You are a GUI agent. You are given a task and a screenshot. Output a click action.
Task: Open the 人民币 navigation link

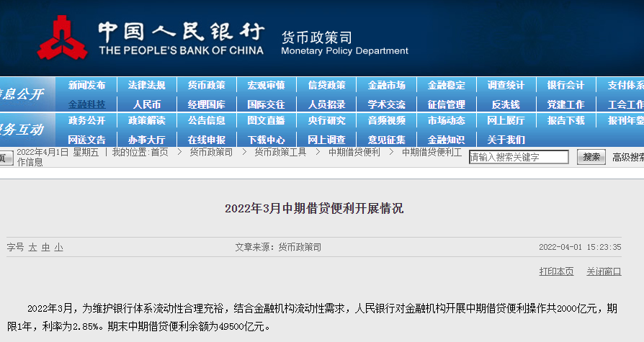[147, 104]
